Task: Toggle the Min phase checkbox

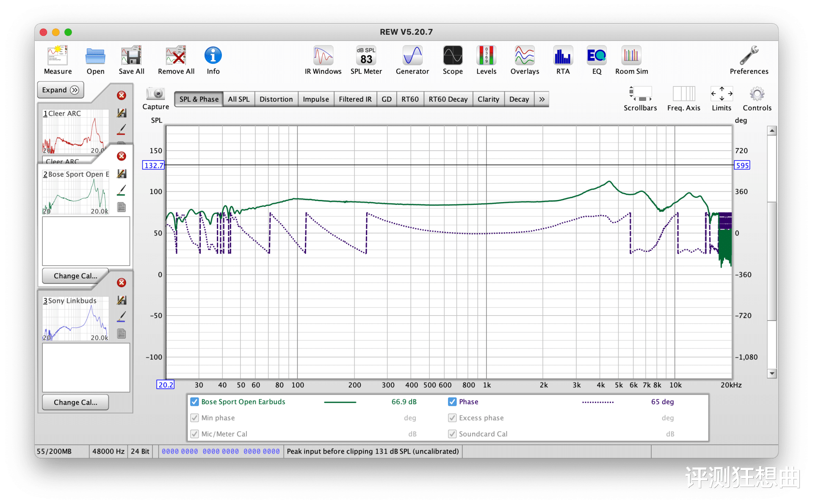Action: [x=195, y=418]
